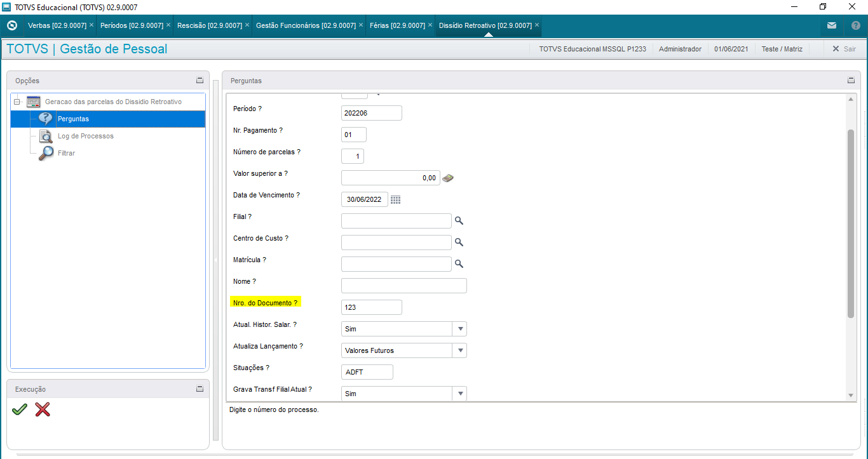This screenshot has width=868, height=459.
Task: Close the Verbas tab
Action: tap(92, 25)
